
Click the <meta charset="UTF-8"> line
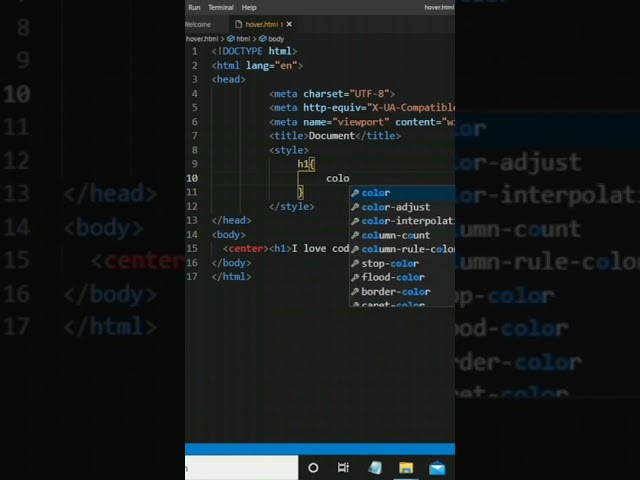point(332,94)
